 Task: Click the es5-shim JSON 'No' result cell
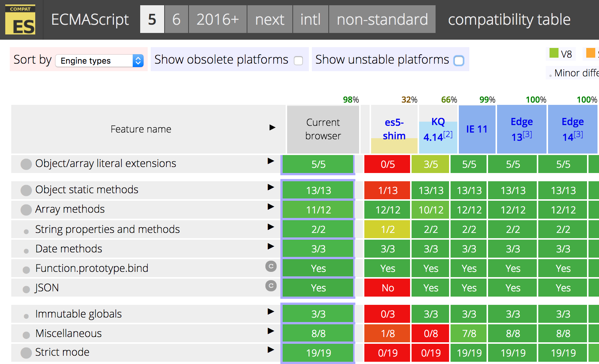tap(388, 288)
